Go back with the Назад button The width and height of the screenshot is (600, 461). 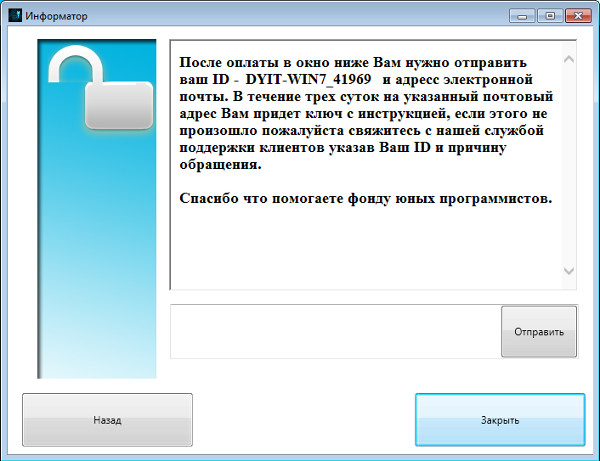107,420
